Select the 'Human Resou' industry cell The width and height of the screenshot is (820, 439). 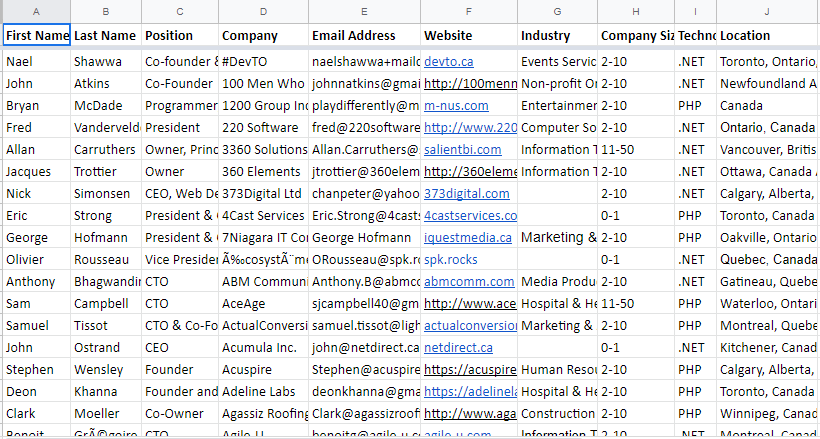557,369
